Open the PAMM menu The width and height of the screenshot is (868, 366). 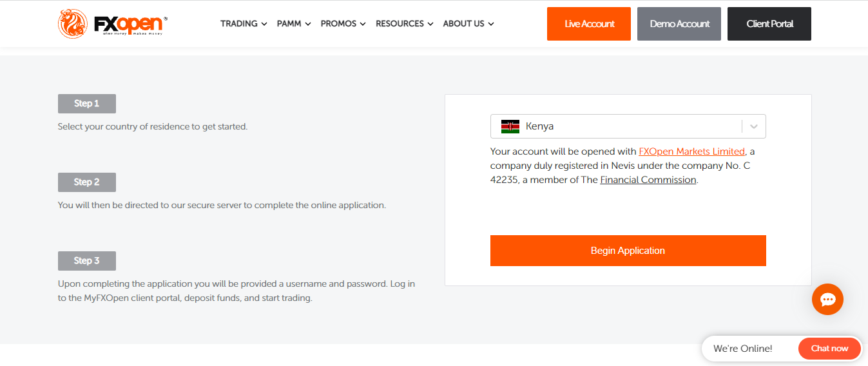294,24
